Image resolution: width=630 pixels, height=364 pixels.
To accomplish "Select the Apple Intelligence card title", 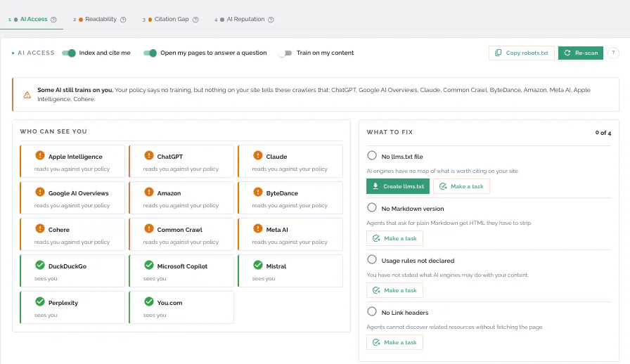I will [75, 157].
